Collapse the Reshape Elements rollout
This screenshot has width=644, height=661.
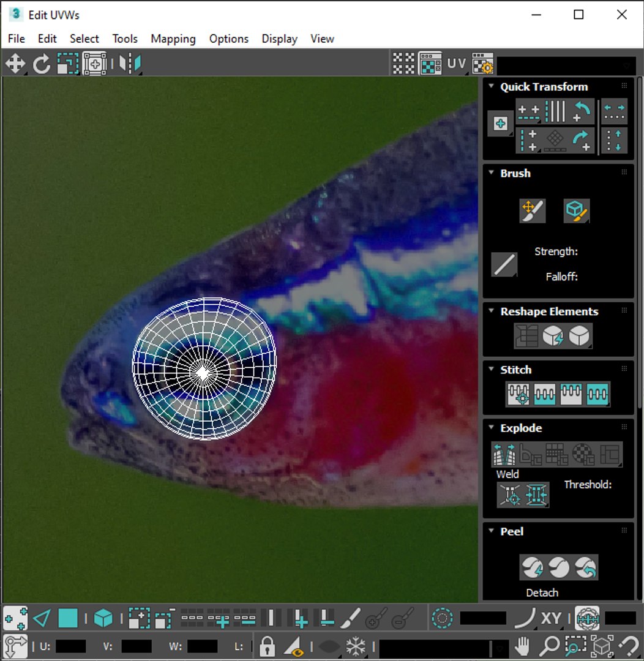point(492,310)
